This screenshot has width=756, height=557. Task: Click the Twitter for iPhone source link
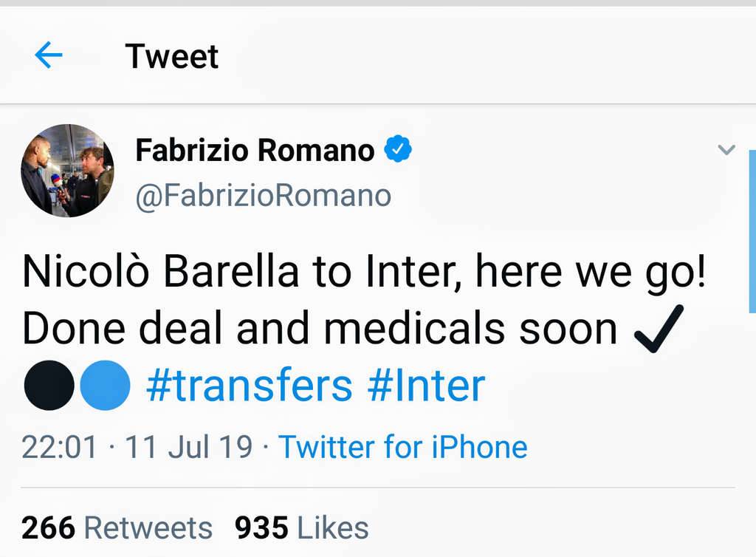402,447
